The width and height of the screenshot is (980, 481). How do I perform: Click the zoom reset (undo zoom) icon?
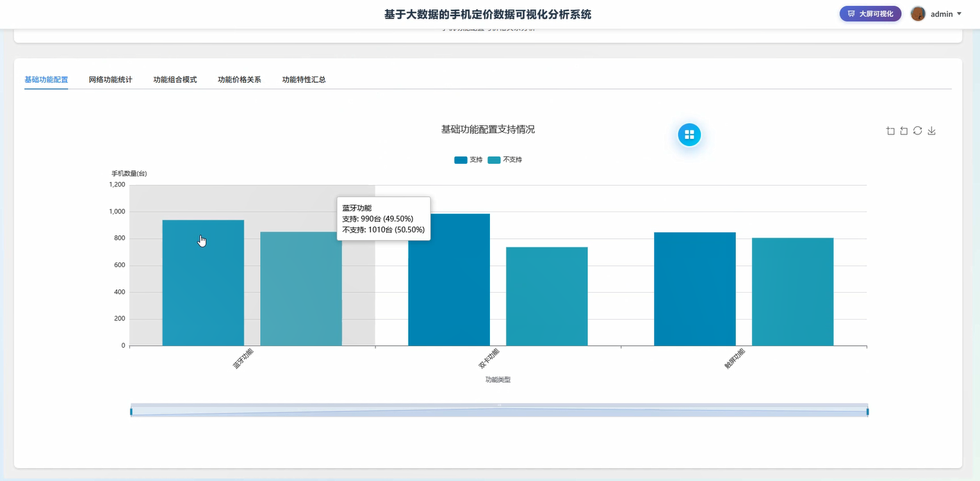[x=904, y=131]
